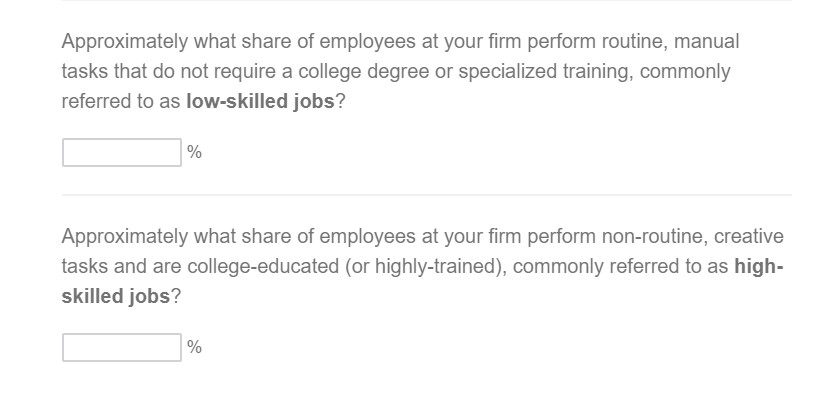Click the percent sign beside the low-skilled input
Viewport: 837px width, 412px height.
point(194,153)
